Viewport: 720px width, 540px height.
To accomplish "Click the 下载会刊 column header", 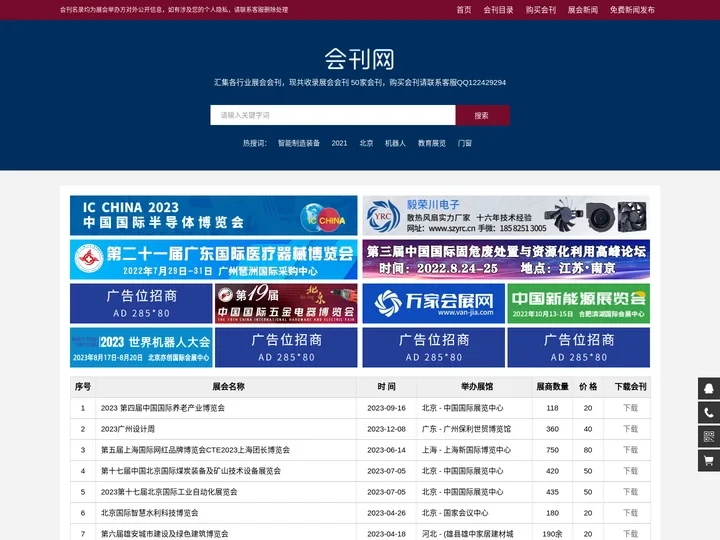I will pos(630,387).
